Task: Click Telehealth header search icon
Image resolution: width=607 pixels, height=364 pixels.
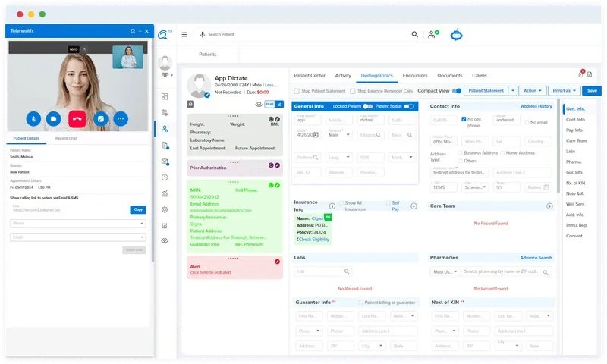Action: pos(133,31)
